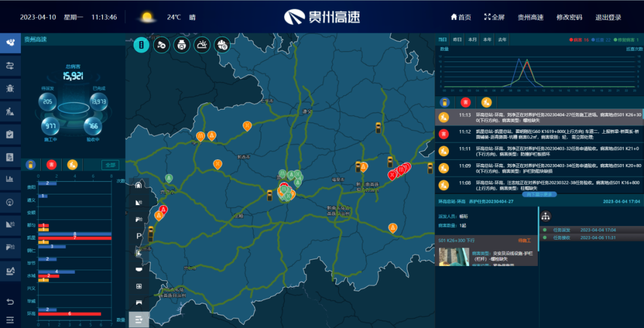Collapse the map layer list toolbar
Screen dimensions: 644x328
coord(139,320)
